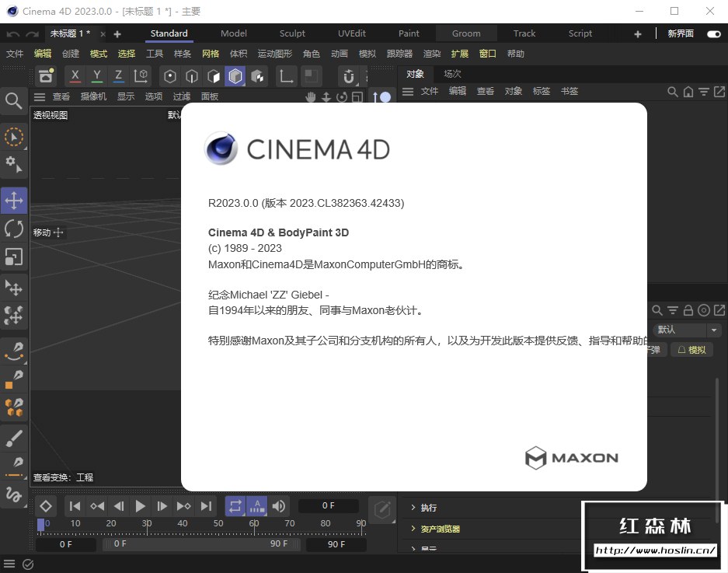Click the timeline playhead at frame 0
The height and width of the screenshot is (573, 728).
(41, 525)
